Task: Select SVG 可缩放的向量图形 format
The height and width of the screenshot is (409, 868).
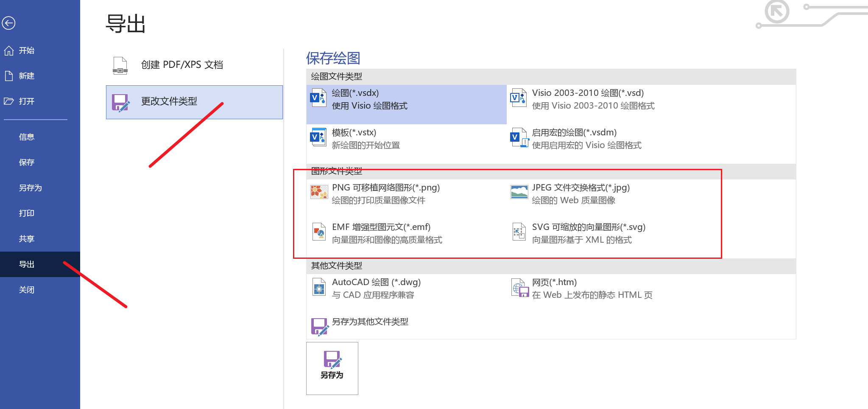Action: pos(589,233)
